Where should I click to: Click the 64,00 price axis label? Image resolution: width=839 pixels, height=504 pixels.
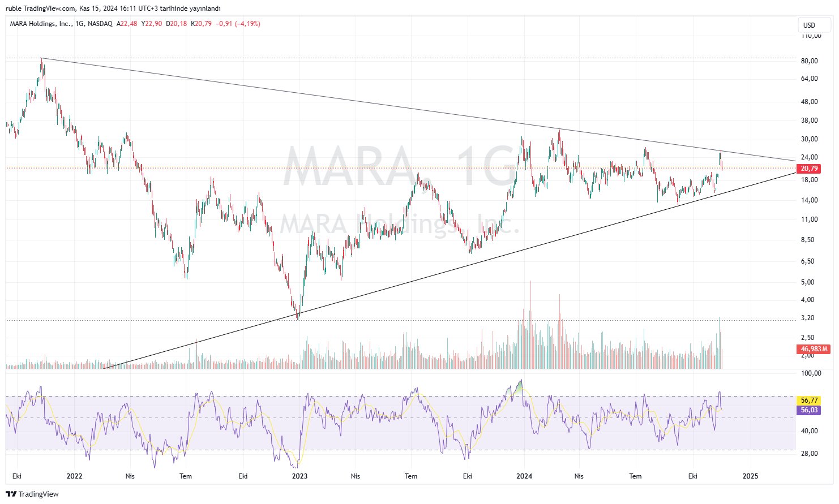(x=810, y=79)
